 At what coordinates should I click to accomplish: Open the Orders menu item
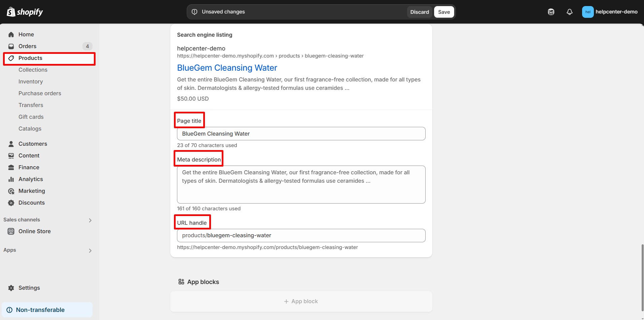(28, 46)
